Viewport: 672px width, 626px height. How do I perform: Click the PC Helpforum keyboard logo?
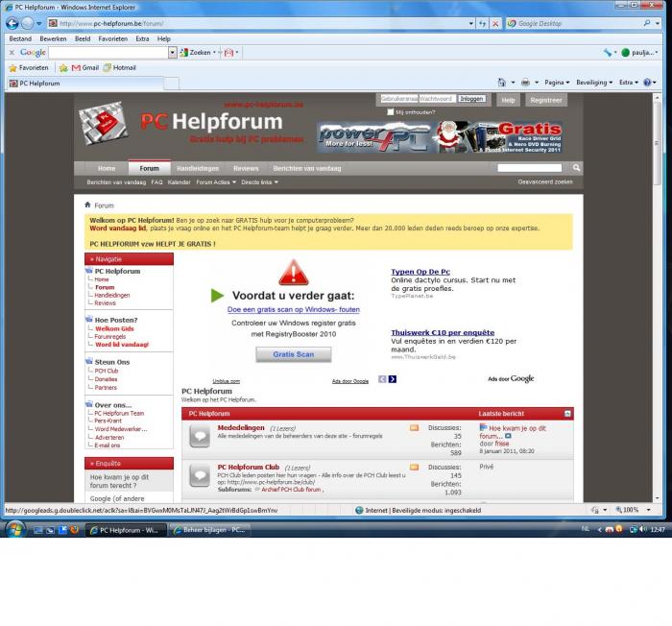(x=104, y=123)
